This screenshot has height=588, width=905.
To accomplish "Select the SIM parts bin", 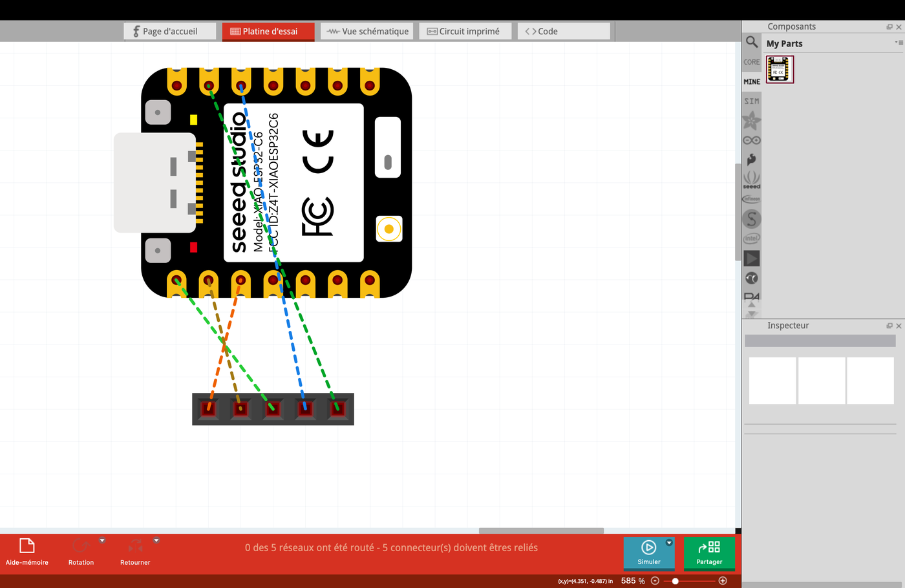I will point(752,101).
